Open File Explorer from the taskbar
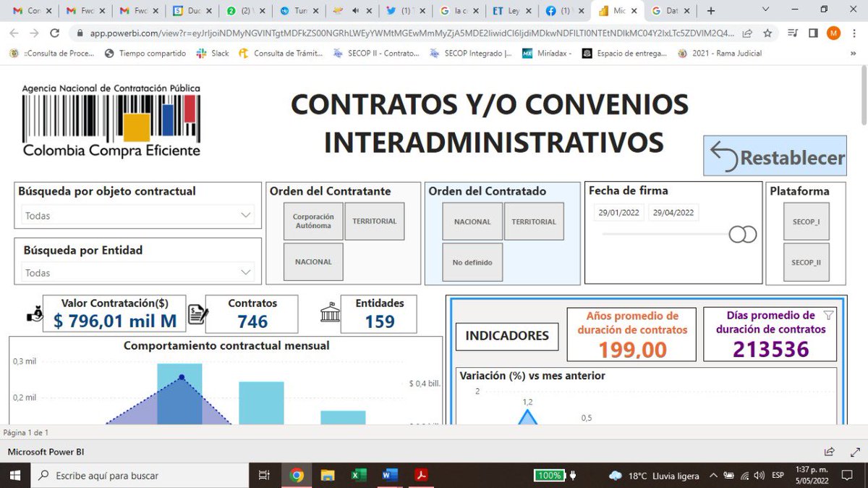 pos(328,476)
